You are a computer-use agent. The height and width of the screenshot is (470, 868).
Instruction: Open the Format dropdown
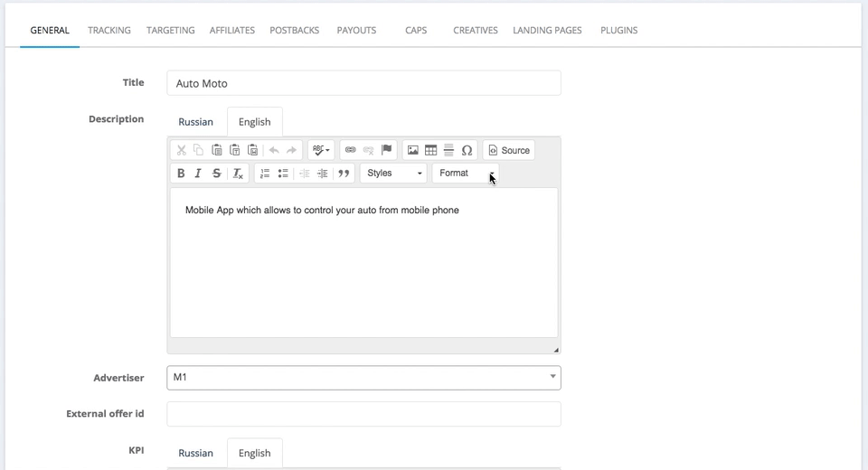click(x=466, y=174)
